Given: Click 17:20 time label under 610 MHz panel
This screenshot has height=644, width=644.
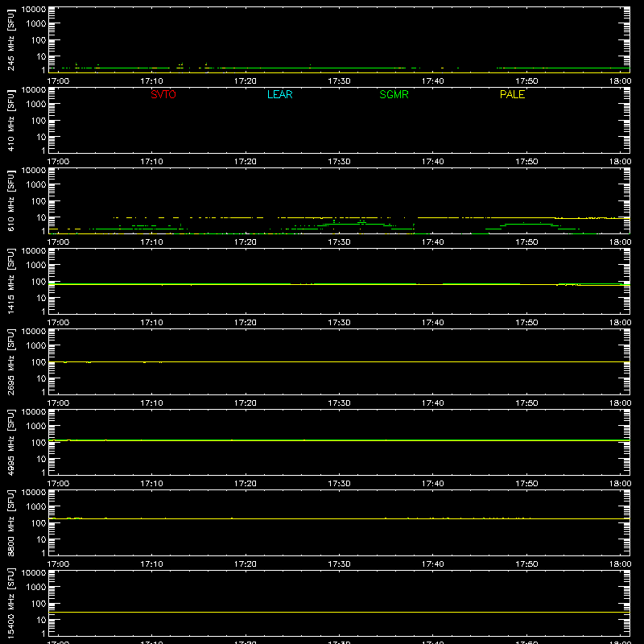Looking at the screenshot, I should pyautogui.click(x=246, y=242).
